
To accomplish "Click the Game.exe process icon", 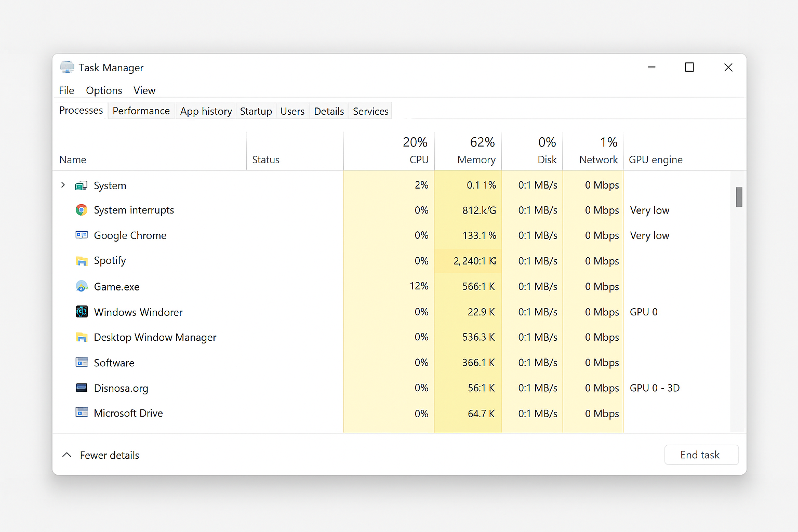I will pyautogui.click(x=82, y=286).
